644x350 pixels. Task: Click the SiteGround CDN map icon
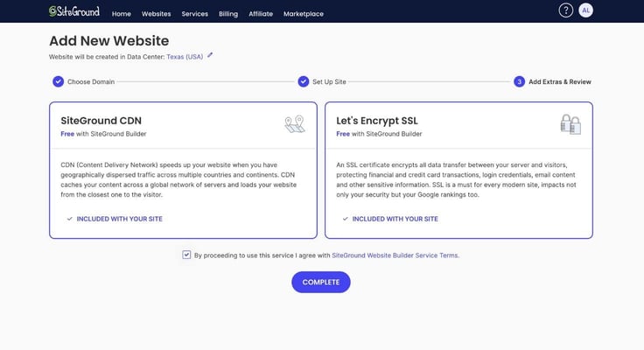295,124
